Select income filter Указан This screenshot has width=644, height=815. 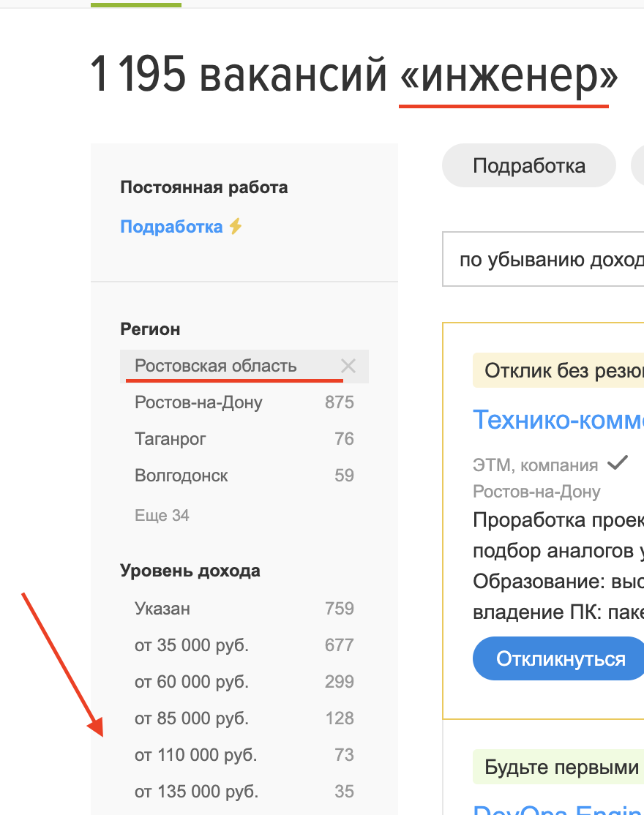162,609
